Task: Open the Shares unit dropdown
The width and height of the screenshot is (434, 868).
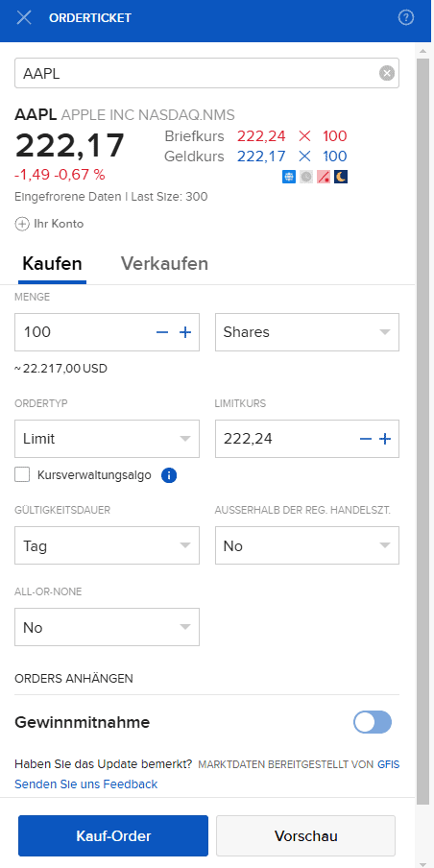Action: 306,332
